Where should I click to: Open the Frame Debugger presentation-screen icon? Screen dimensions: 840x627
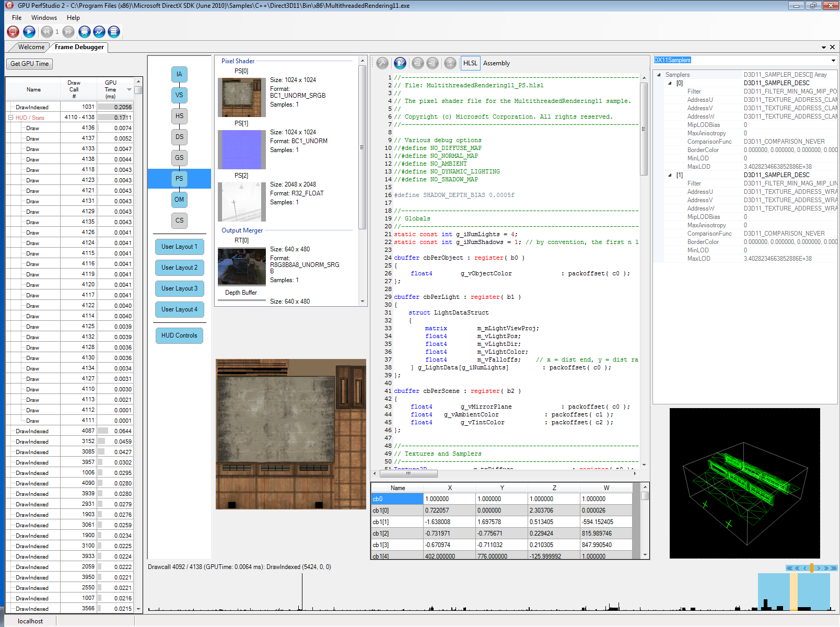point(85,32)
